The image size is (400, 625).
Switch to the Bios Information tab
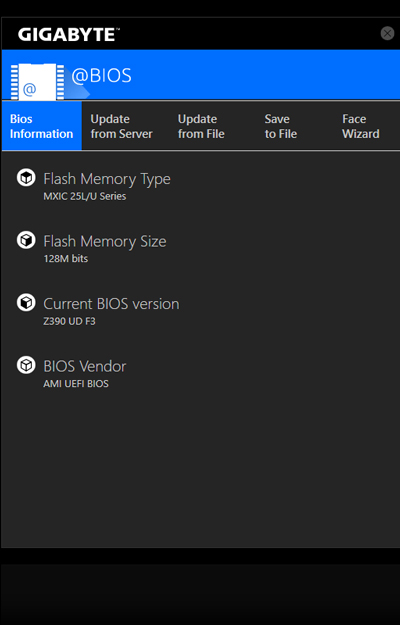tap(41, 126)
